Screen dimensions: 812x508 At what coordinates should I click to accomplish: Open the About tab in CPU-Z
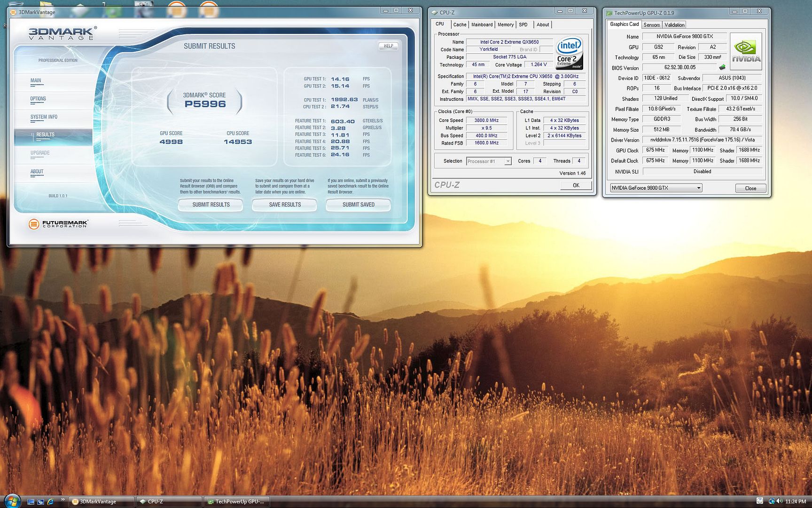coord(543,24)
